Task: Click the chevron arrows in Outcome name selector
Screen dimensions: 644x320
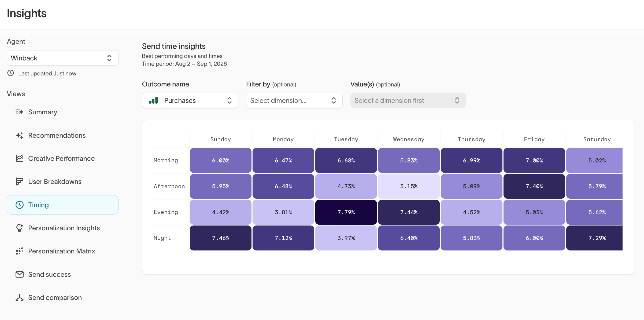Action: (229, 100)
